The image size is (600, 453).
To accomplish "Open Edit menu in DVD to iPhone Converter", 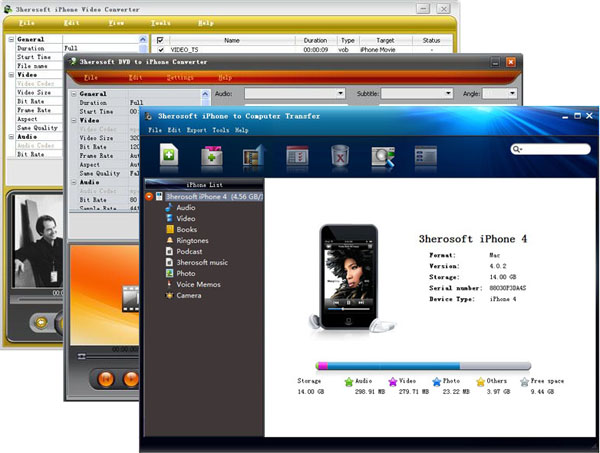I will 135,78.
